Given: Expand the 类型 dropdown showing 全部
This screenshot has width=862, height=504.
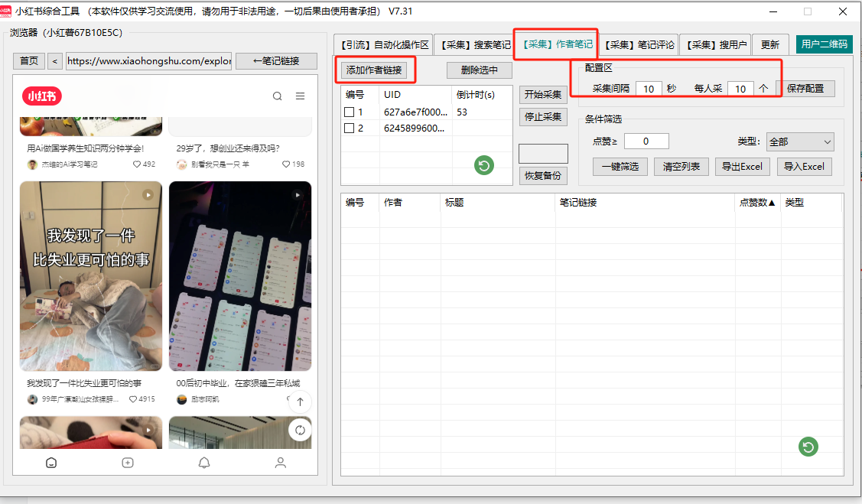Looking at the screenshot, I should (x=800, y=141).
